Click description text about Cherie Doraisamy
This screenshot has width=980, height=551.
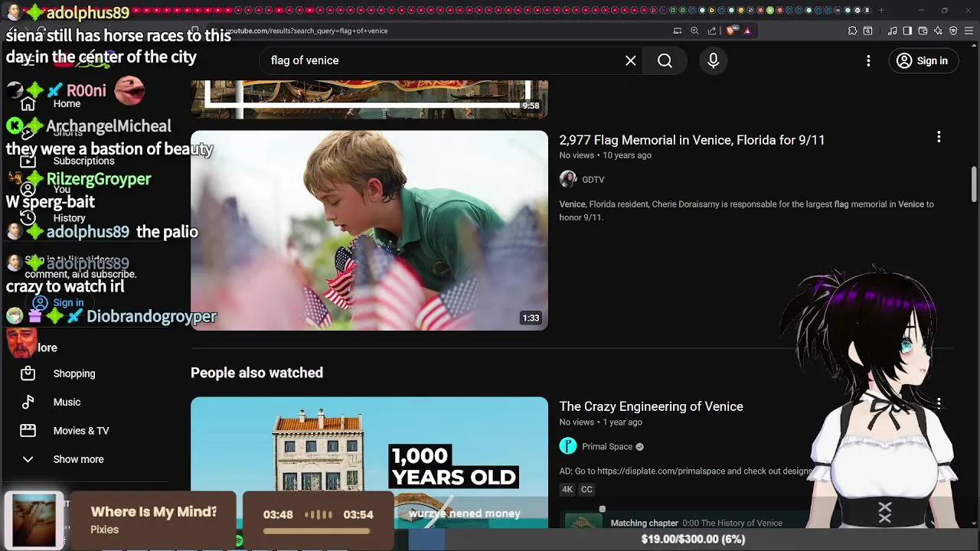pyautogui.click(x=746, y=210)
